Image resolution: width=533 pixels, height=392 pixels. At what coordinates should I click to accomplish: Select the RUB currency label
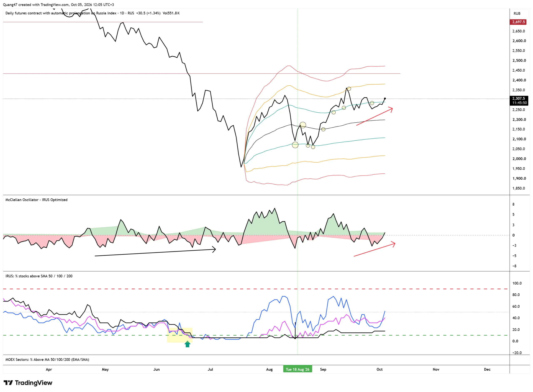[517, 14]
